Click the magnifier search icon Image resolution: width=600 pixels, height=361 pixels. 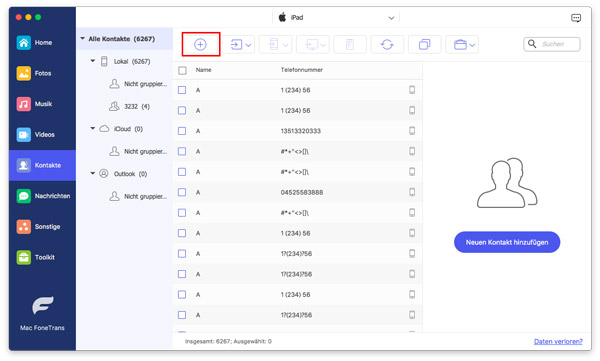coord(532,44)
